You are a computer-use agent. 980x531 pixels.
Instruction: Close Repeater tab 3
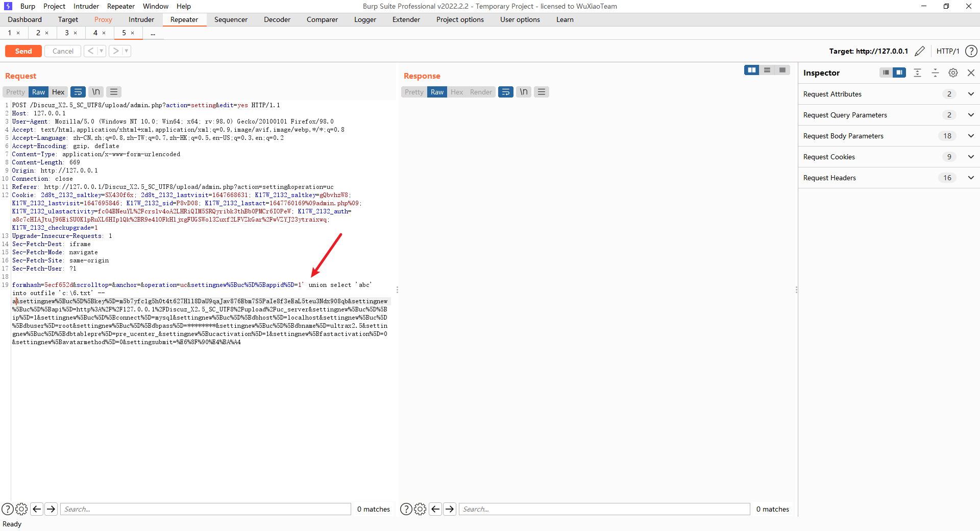[76, 33]
